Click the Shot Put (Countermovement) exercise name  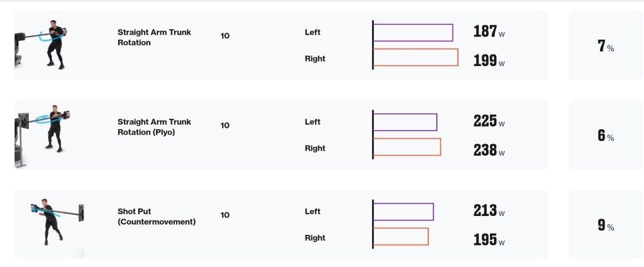157,217
